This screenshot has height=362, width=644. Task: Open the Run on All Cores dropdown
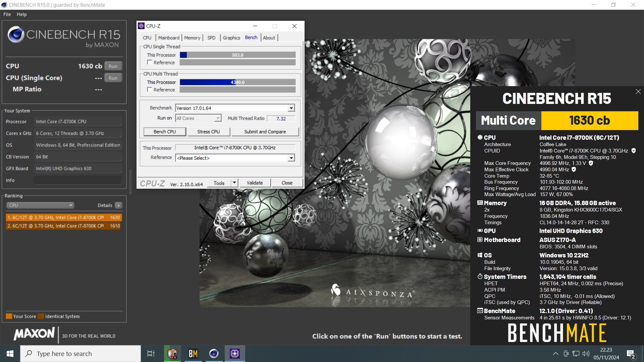218,118
